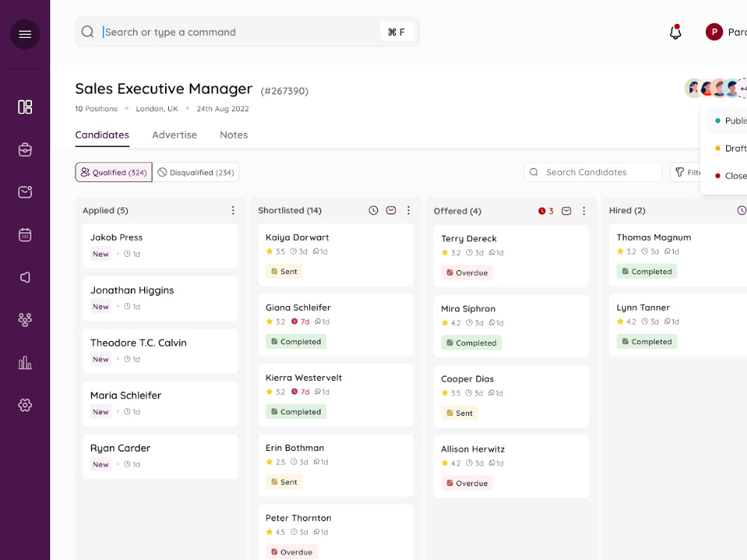
Task: Click the Filter button
Action: coord(686,172)
